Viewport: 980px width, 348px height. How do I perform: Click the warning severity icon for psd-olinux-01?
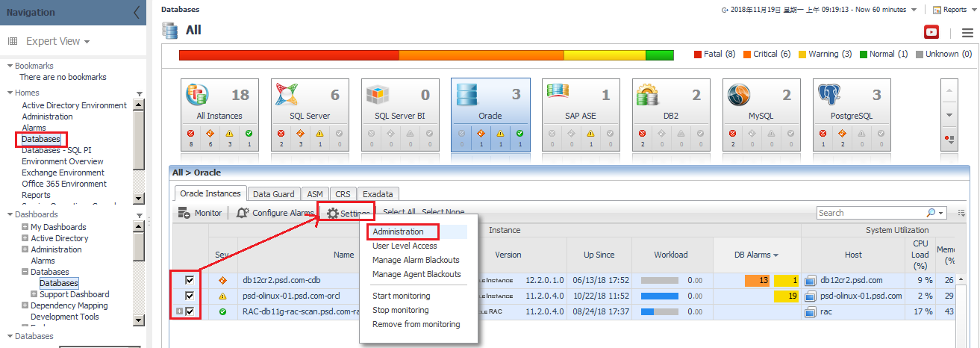click(x=222, y=296)
